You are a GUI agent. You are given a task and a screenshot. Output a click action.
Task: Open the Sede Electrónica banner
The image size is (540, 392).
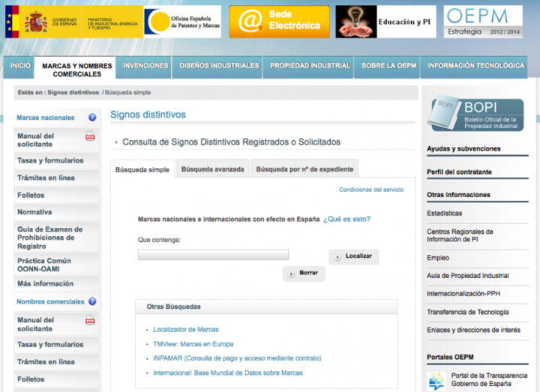tap(279, 22)
